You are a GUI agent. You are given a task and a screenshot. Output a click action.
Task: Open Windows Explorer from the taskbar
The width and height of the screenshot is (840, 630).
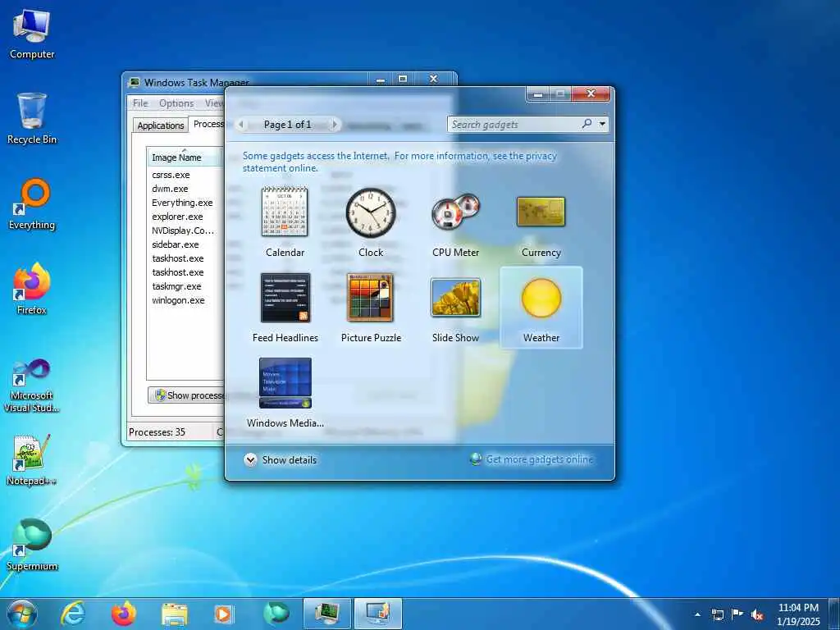click(174, 614)
